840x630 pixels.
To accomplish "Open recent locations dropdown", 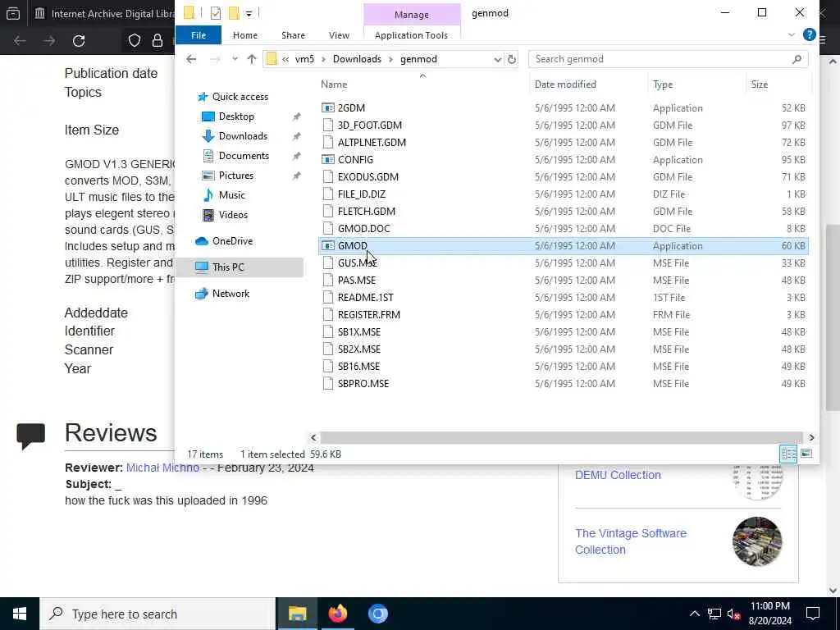I will (235, 59).
